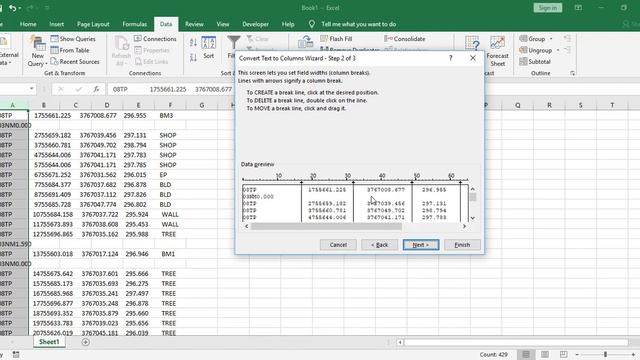The width and height of the screenshot is (640, 360).
Task: Click the Sort A to Z icon
Action: click(193, 42)
